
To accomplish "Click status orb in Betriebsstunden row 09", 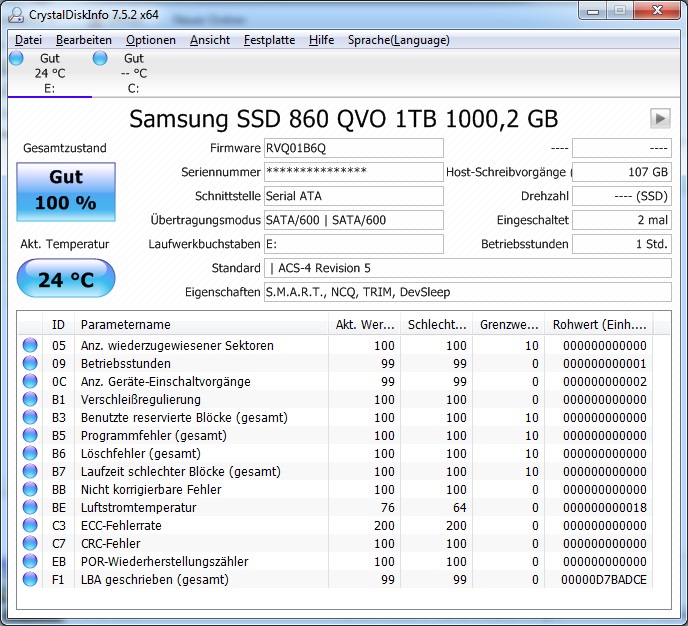I will coord(30,363).
